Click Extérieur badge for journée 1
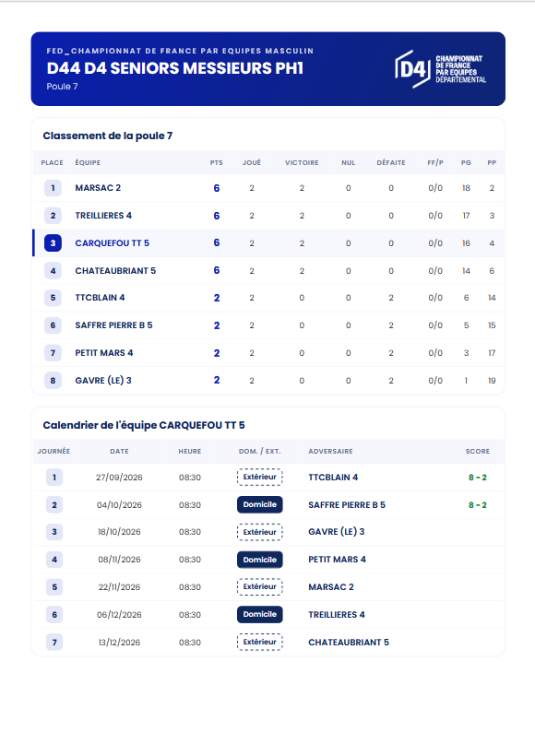Image resolution: width=535 pixels, height=756 pixels. pos(259,477)
